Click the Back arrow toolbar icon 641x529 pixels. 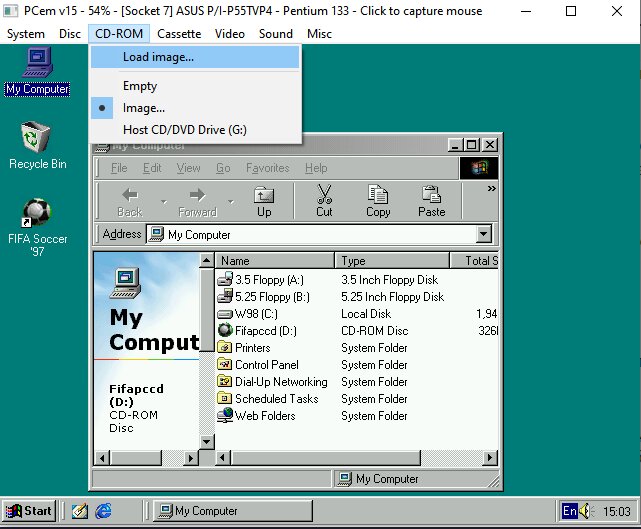tap(130, 195)
